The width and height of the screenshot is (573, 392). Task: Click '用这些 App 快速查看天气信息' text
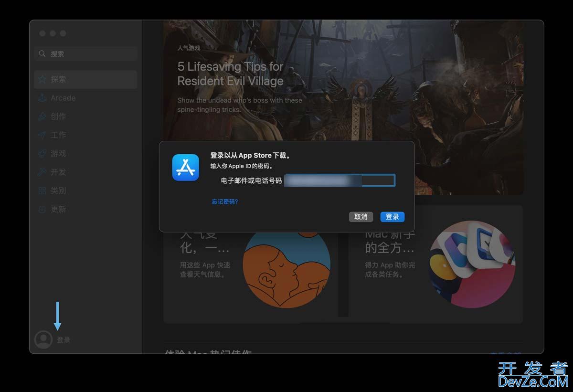[x=205, y=270]
